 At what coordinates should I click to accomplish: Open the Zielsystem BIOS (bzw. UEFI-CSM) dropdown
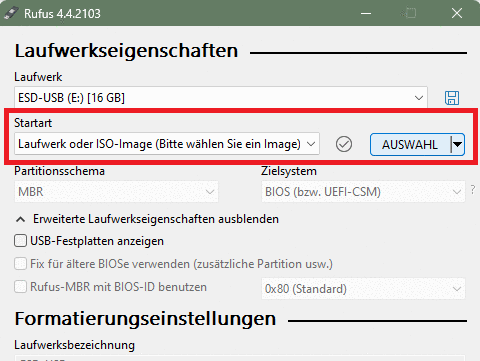(x=363, y=192)
